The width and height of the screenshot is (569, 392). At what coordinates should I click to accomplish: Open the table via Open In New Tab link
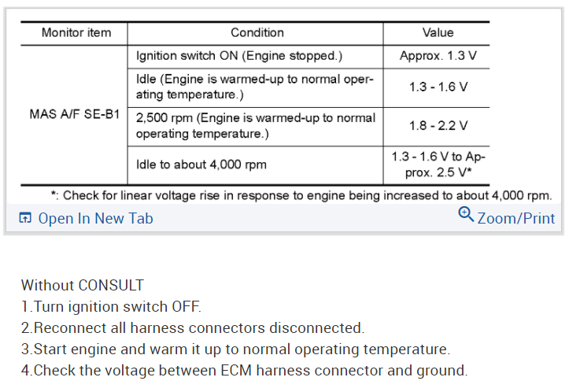click(x=95, y=218)
